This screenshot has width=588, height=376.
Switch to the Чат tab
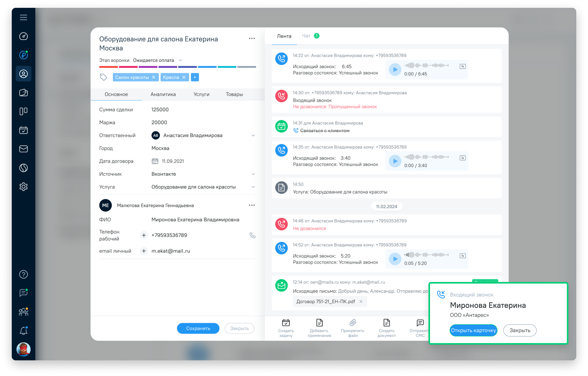click(x=306, y=36)
